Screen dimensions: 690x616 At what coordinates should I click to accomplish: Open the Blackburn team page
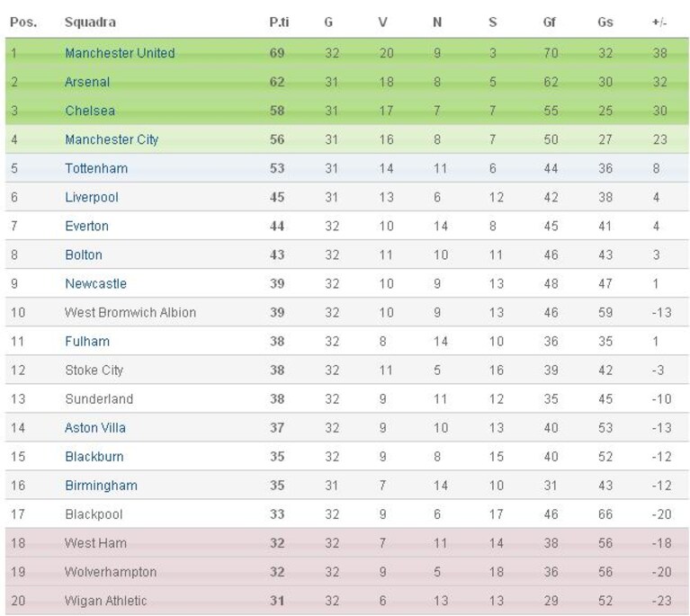point(94,457)
